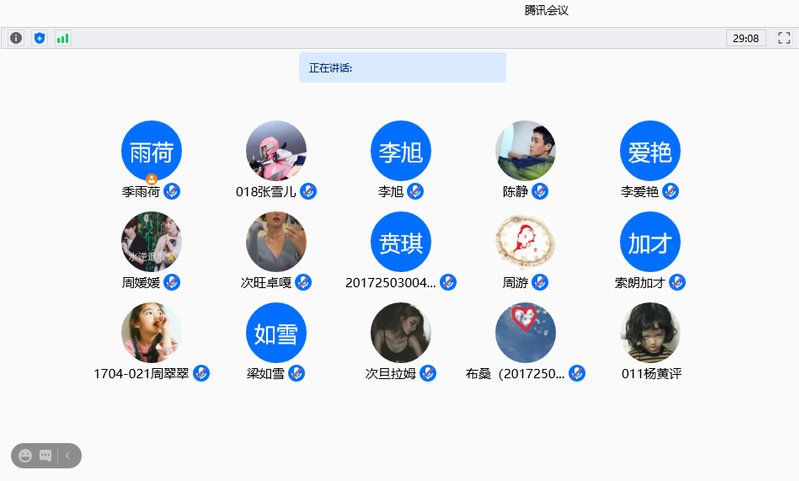Click the mic icon next to 周游
The width and height of the screenshot is (799, 481).
[x=540, y=282]
